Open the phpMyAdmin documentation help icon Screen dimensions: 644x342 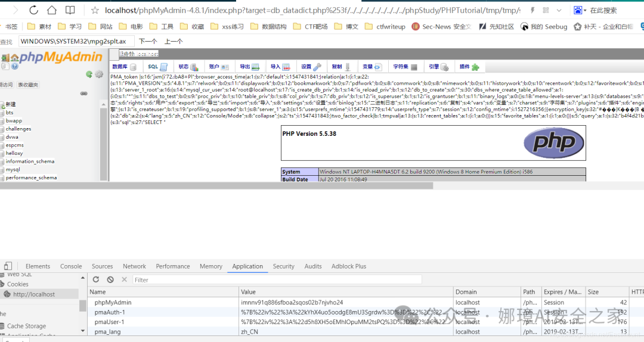[15, 66]
